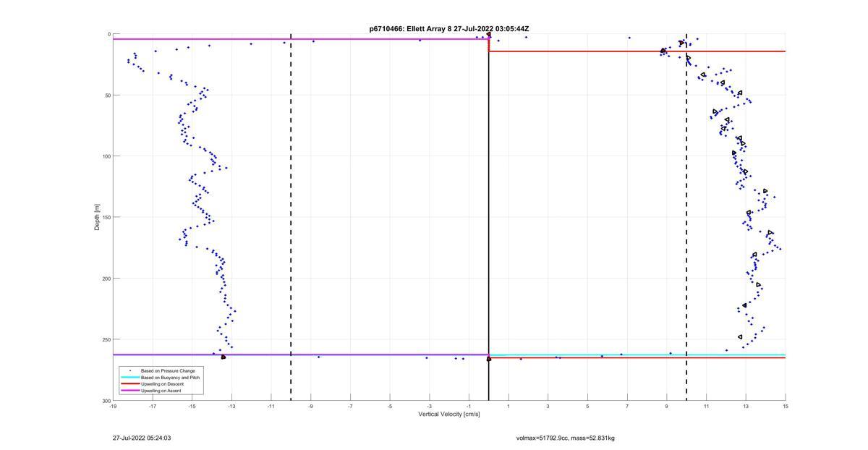Click the depth tick label '300'
Screen dimensions: 868x450
(106, 401)
